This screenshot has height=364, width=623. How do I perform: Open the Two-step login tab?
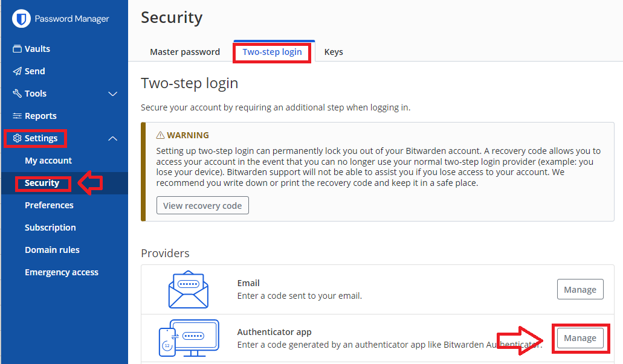coord(272,52)
